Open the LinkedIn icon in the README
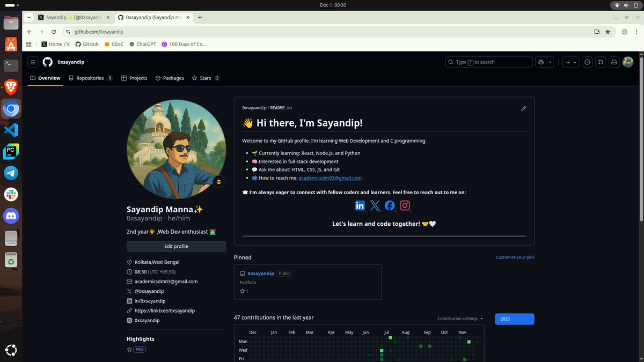644x362 pixels. [360, 205]
